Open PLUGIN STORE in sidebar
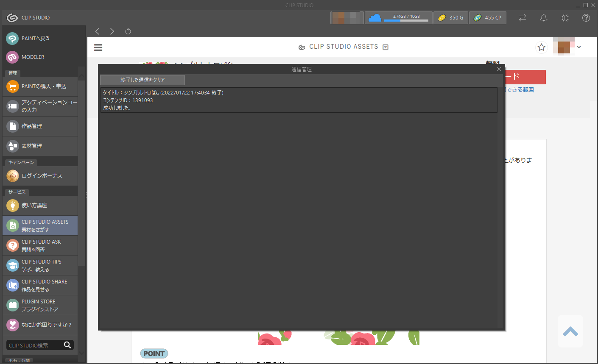This screenshot has height=364, width=598. (40, 305)
